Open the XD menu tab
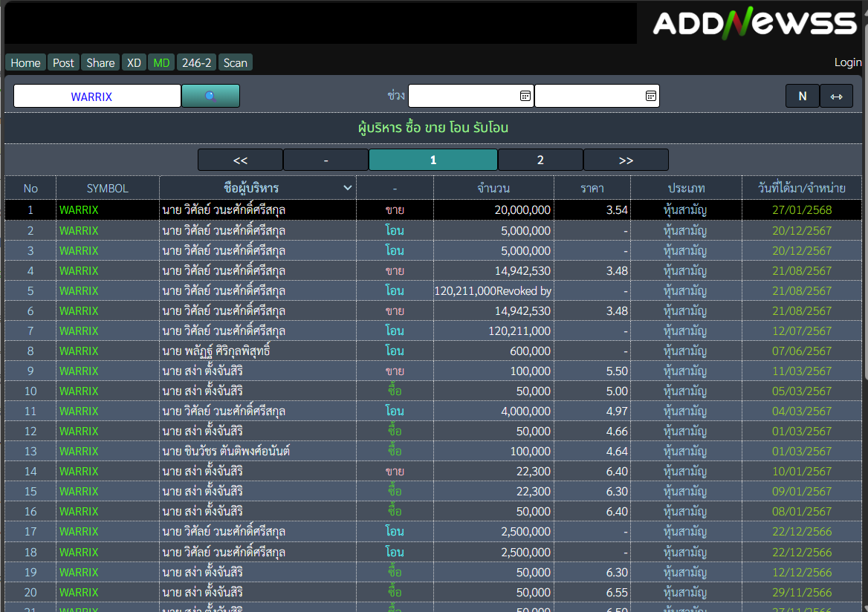The height and width of the screenshot is (612, 868). point(134,63)
